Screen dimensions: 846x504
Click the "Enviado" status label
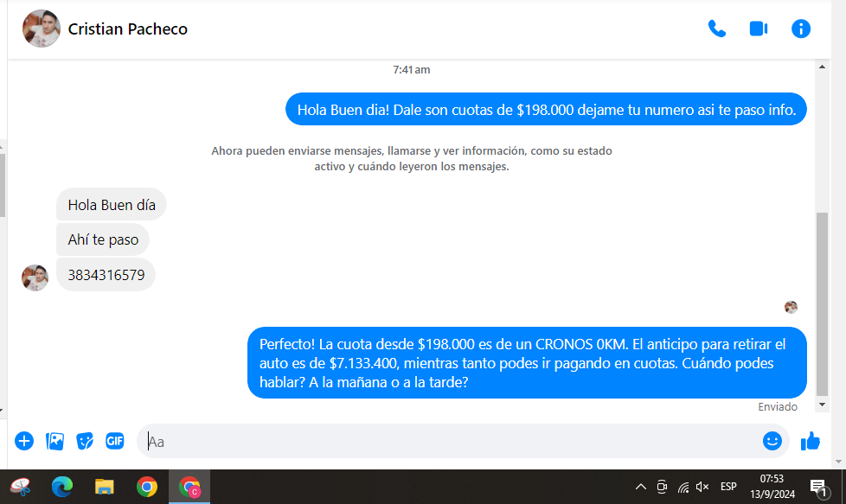778,407
